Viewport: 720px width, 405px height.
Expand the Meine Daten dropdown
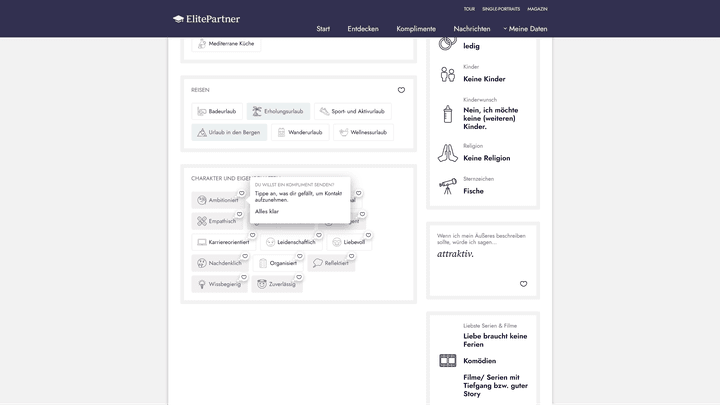525,29
